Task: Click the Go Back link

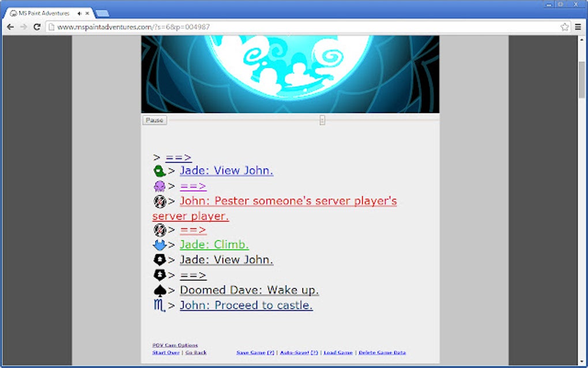Action: pos(196,352)
